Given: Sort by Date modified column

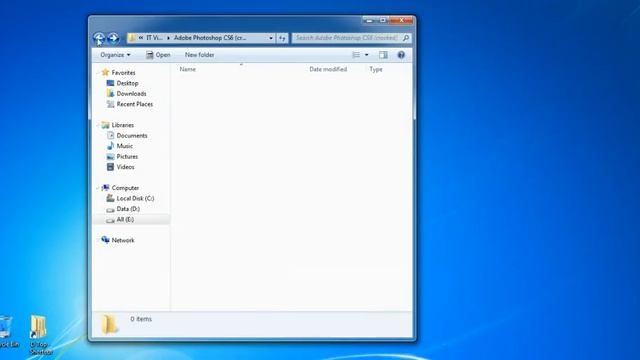Looking at the screenshot, I should [328, 69].
